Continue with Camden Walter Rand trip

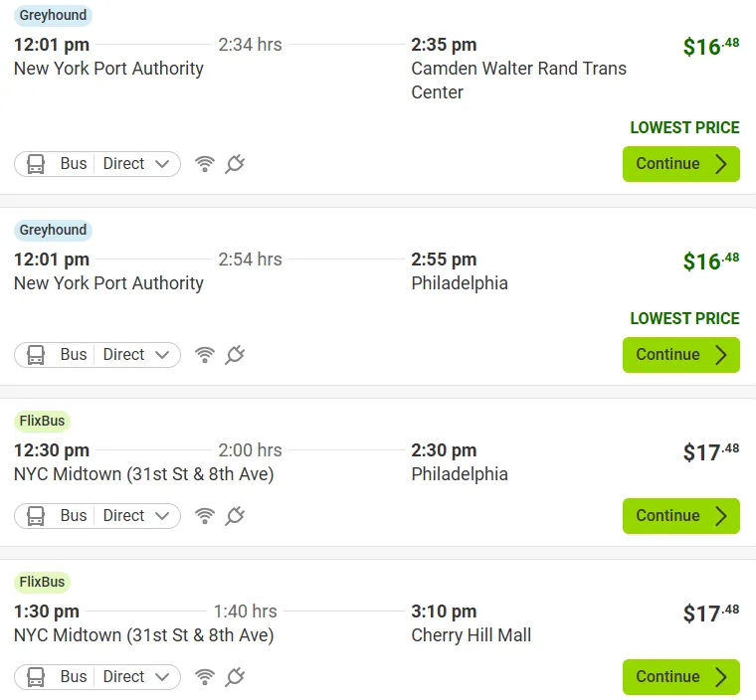[680, 164]
